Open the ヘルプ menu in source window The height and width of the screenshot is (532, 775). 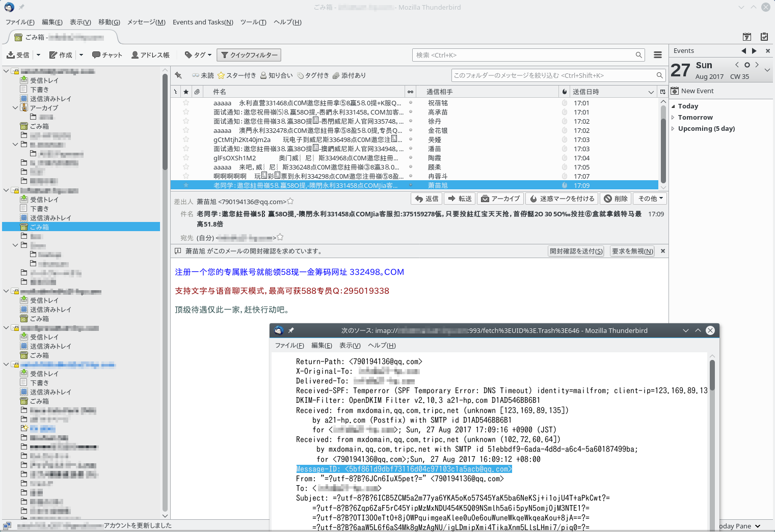(x=382, y=345)
